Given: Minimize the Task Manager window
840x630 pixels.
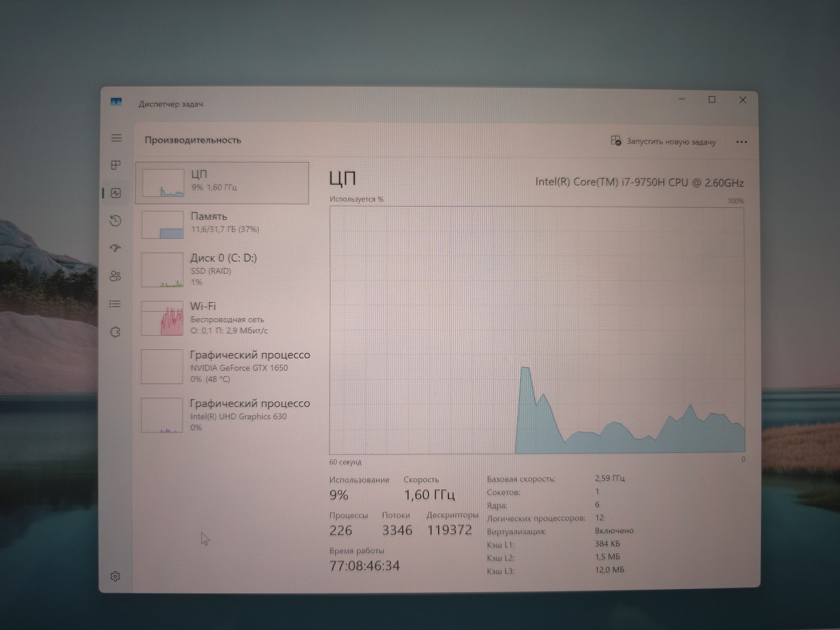Looking at the screenshot, I should [682, 100].
